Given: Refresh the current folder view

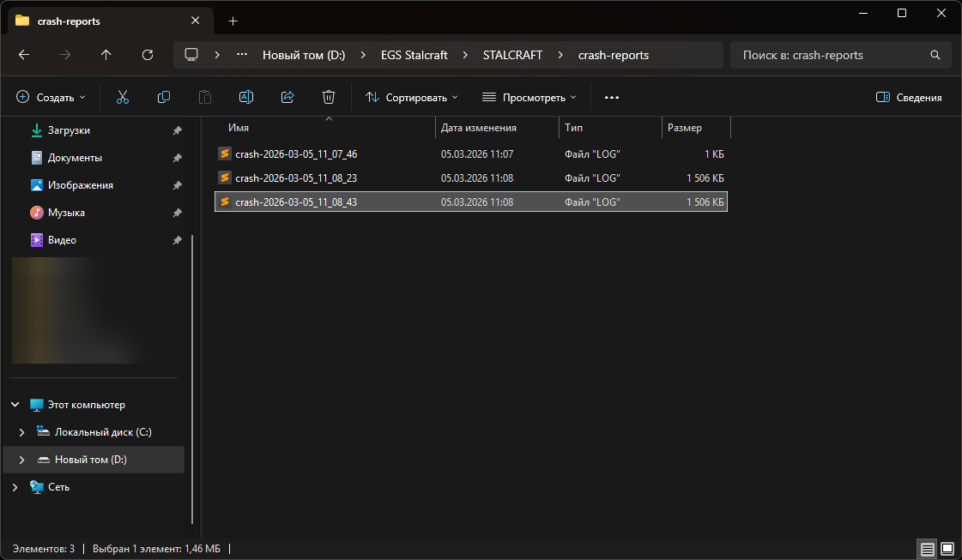Looking at the screenshot, I should tap(148, 55).
